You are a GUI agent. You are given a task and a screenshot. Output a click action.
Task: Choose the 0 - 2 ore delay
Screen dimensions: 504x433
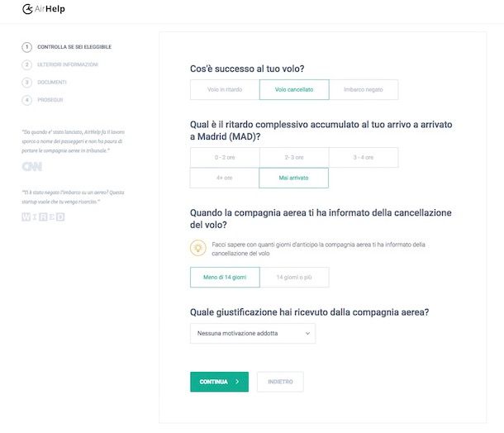[225, 158]
